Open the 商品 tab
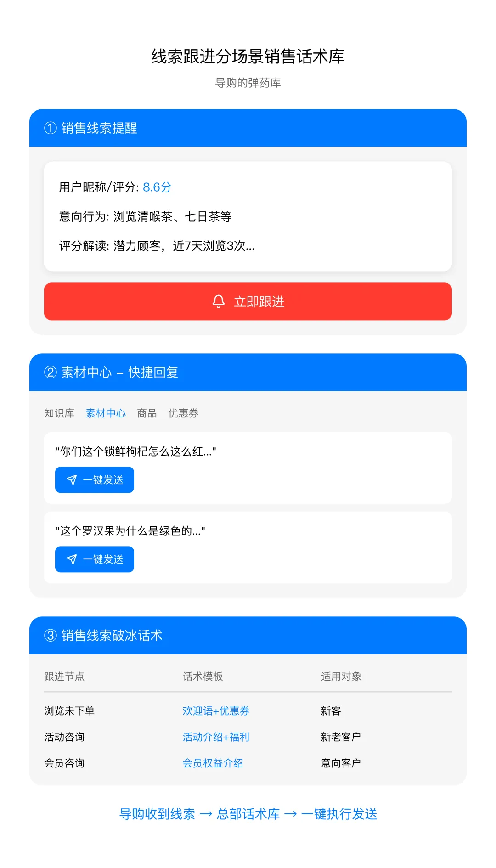Screen dimensions: 496x868 pos(147,413)
